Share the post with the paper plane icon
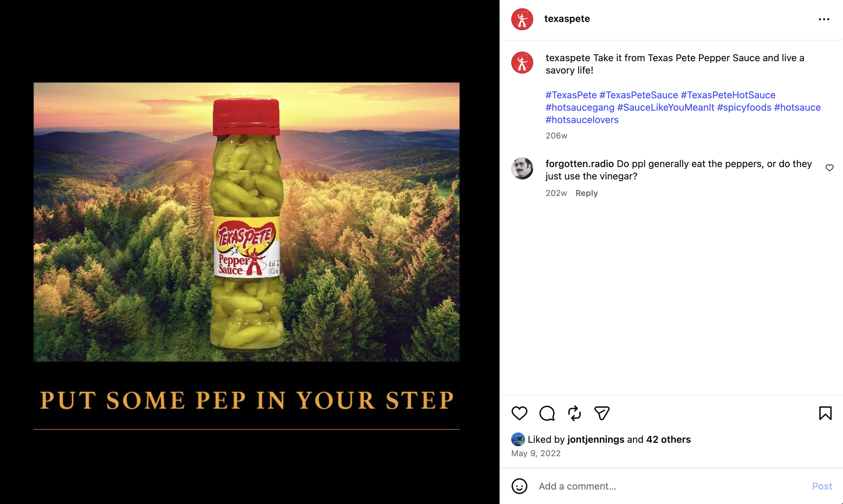 (x=602, y=413)
